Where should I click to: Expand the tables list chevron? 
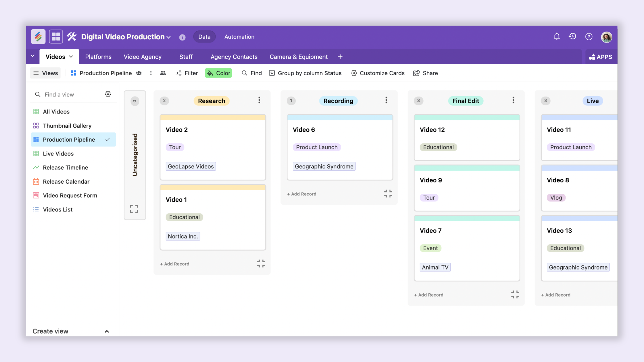click(32, 56)
